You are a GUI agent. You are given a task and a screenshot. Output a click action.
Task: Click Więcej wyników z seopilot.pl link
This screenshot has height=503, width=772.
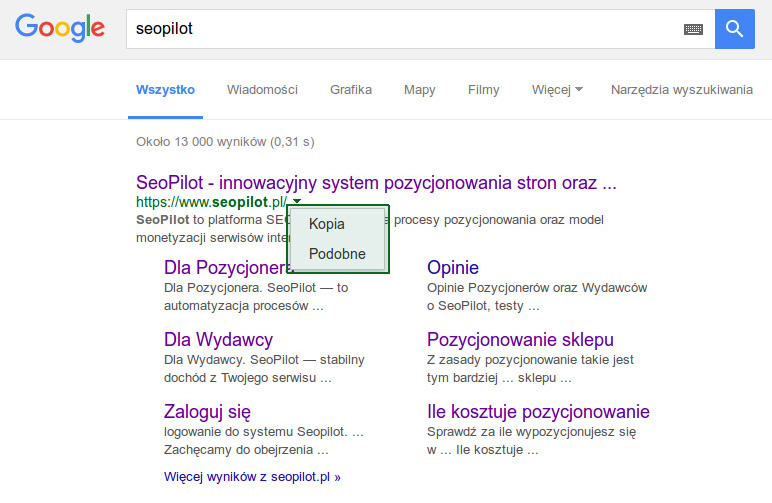[x=252, y=477]
